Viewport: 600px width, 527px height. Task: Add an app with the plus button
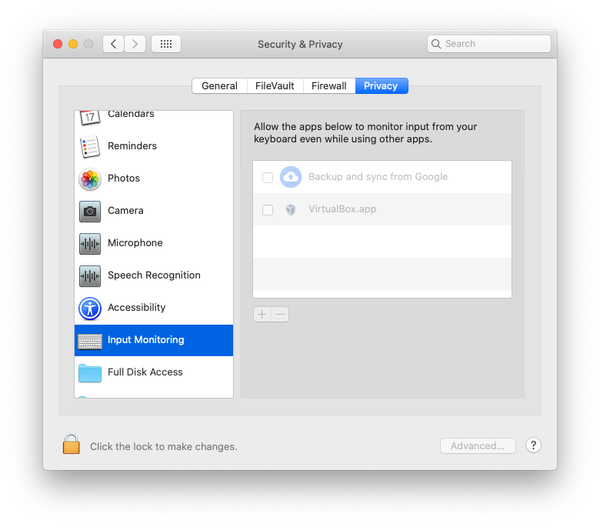point(262,315)
